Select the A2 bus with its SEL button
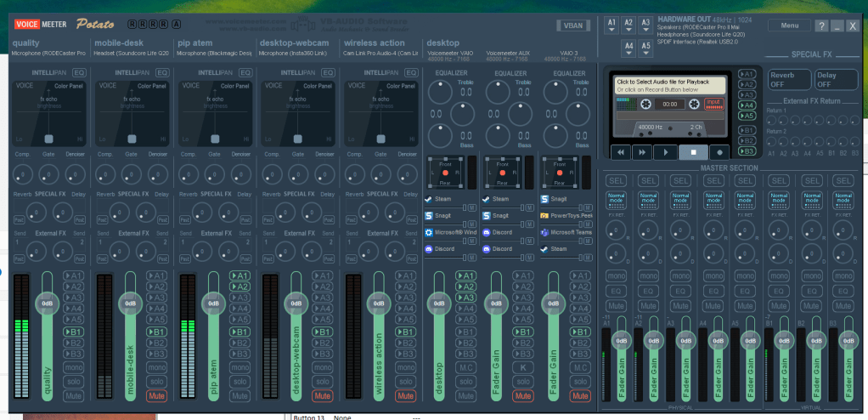This screenshot has height=420, width=868. point(648,180)
